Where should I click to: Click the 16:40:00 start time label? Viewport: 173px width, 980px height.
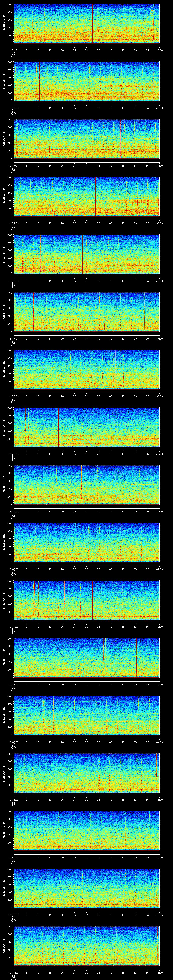13,569
